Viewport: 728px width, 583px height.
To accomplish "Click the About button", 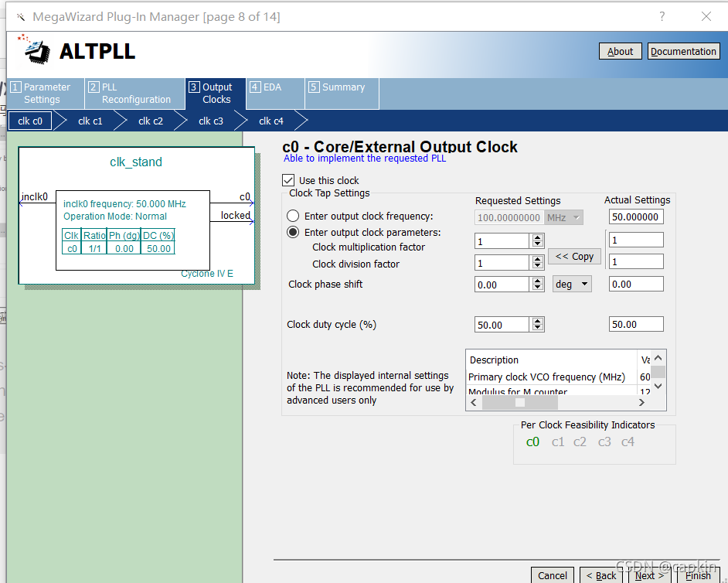I will click(621, 51).
